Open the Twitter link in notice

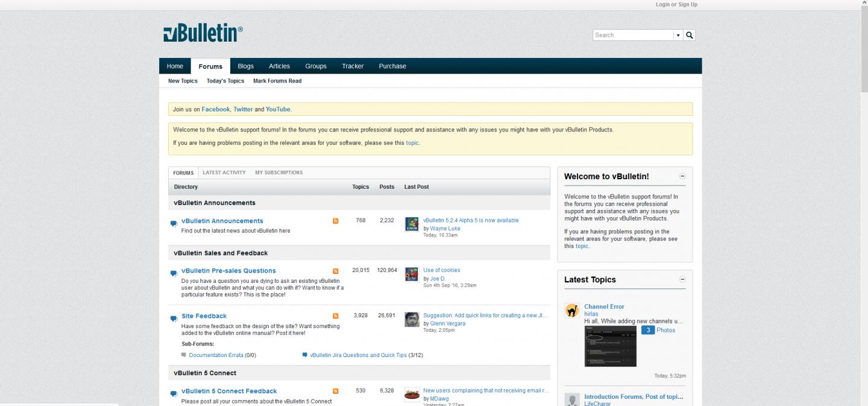tap(244, 109)
